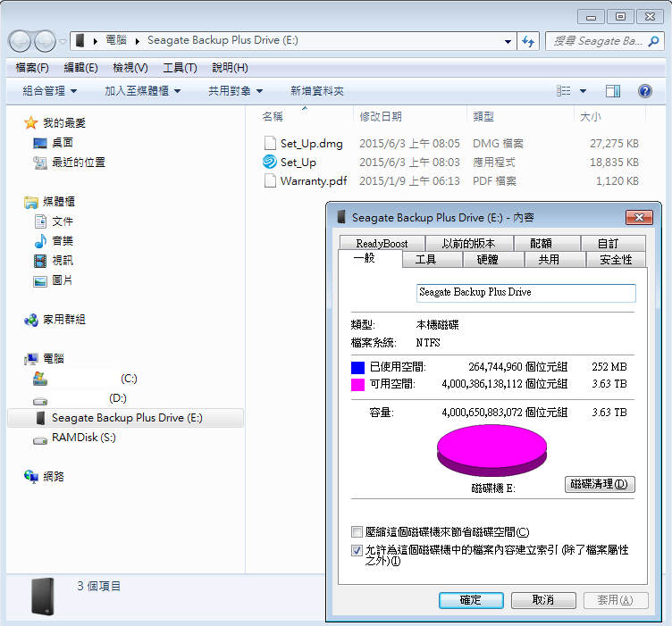Click the Warranty.pdf file icon

tap(270, 180)
